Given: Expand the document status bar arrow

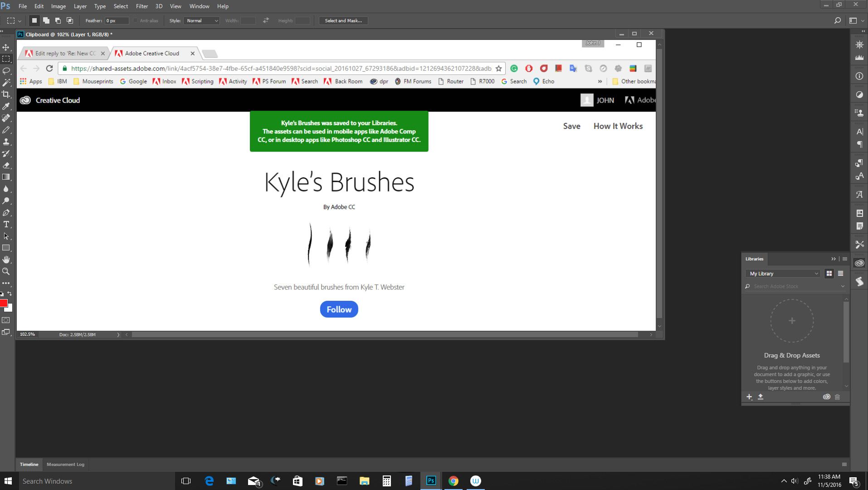Looking at the screenshot, I should coord(118,335).
